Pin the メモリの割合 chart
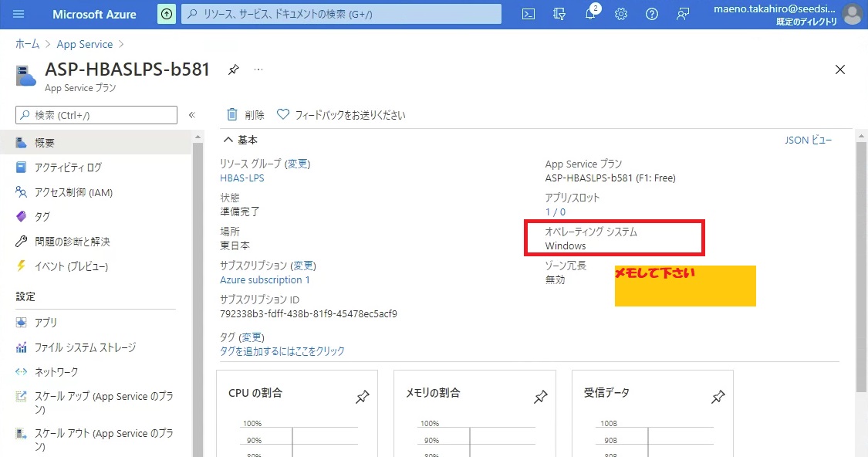Image resolution: width=868 pixels, height=457 pixels. [540, 397]
